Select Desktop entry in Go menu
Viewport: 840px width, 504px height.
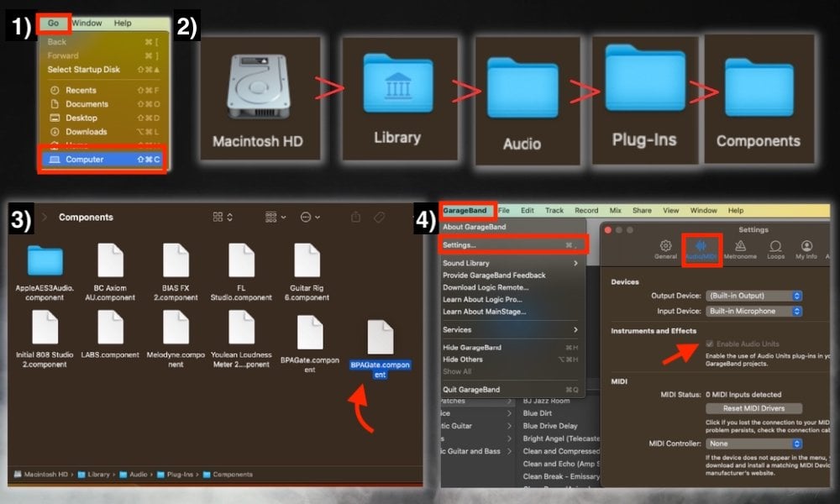pos(102,118)
